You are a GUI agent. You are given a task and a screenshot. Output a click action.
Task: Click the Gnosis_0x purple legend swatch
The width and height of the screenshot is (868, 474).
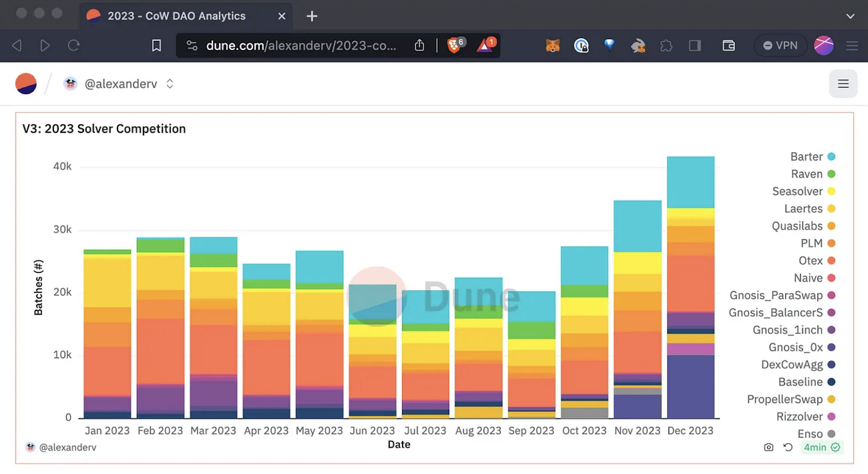[831, 347]
